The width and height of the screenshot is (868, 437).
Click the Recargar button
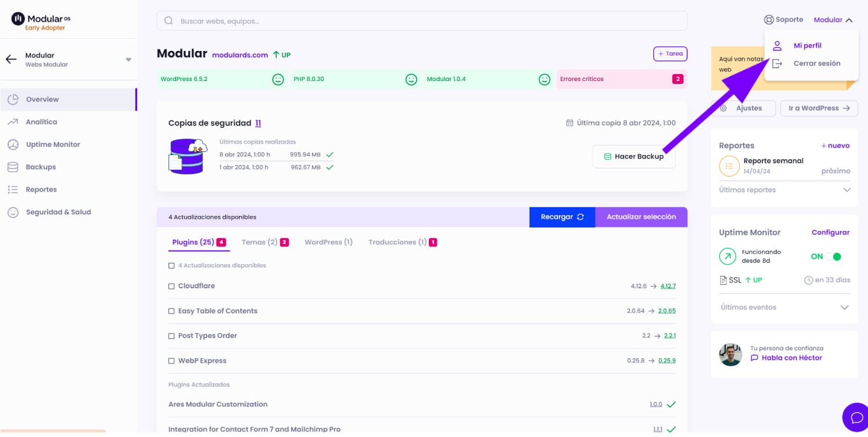pyautogui.click(x=562, y=217)
